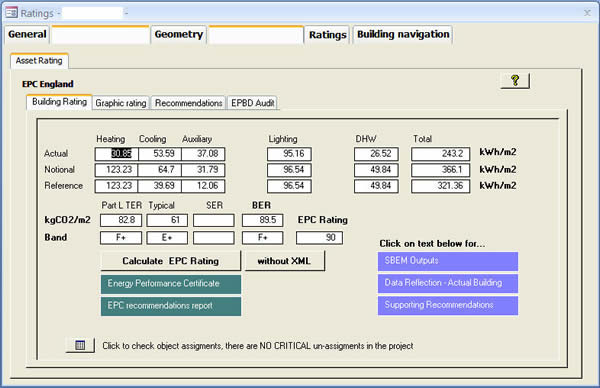600x388 pixels.
Task: Click the blank tab between Geometry and Ratings
Action: point(256,35)
